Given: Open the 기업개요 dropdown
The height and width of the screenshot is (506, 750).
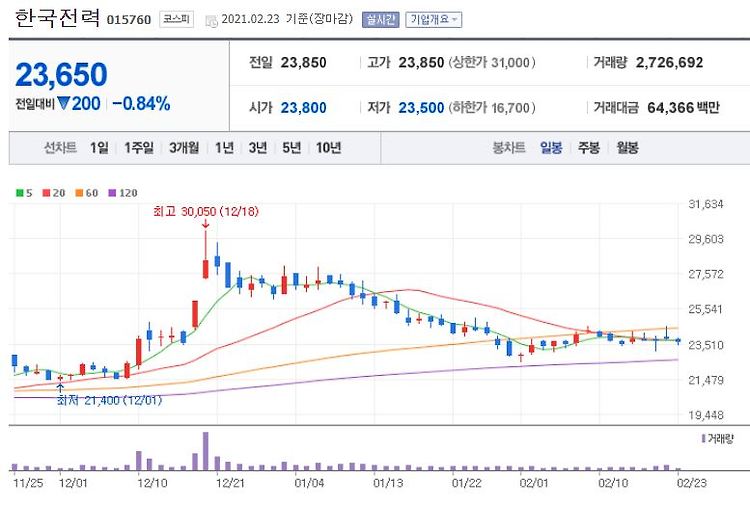Looking at the screenshot, I should click(433, 20).
